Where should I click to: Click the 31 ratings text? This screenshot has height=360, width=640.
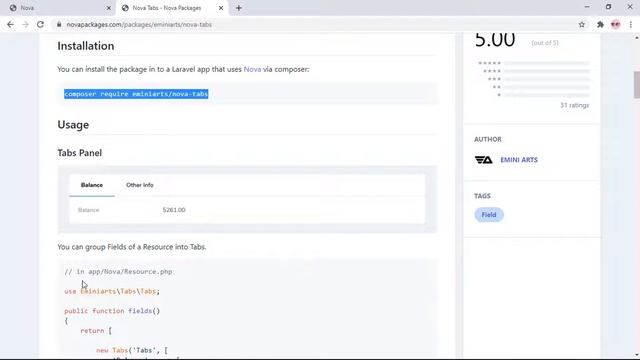coord(574,105)
